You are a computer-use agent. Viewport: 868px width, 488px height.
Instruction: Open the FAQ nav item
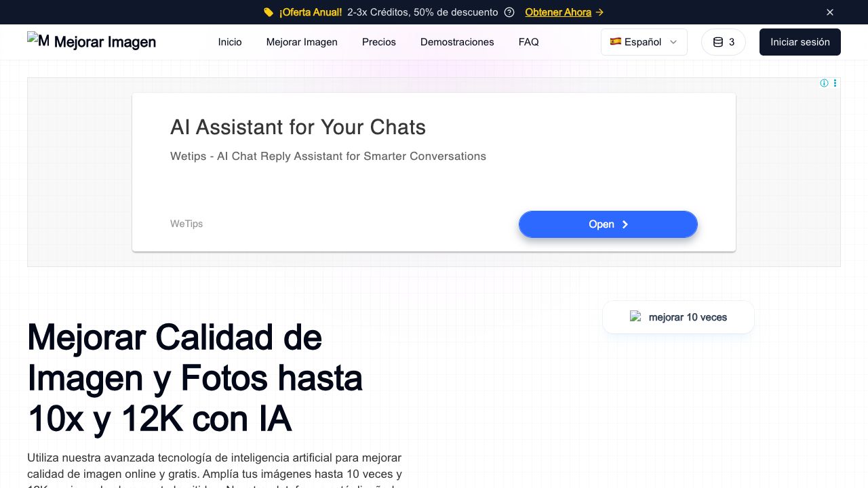[529, 42]
